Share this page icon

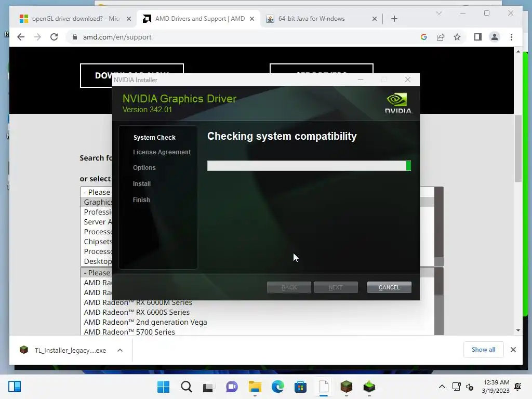tap(441, 37)
